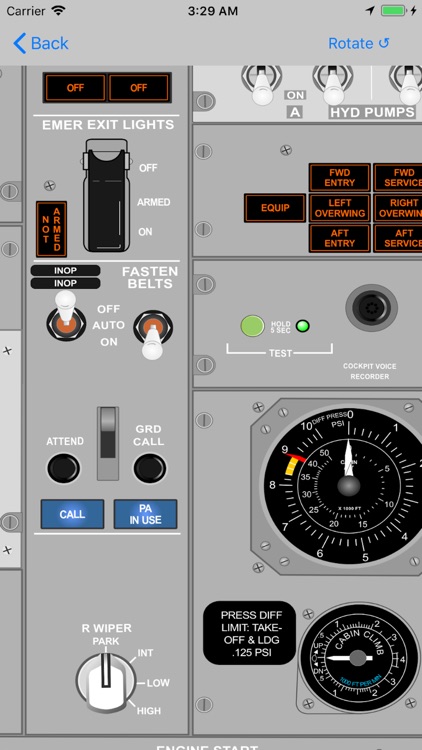Push the GRD CALL button
The width and height of the screenshot is (422, 750).
(150, 468)
